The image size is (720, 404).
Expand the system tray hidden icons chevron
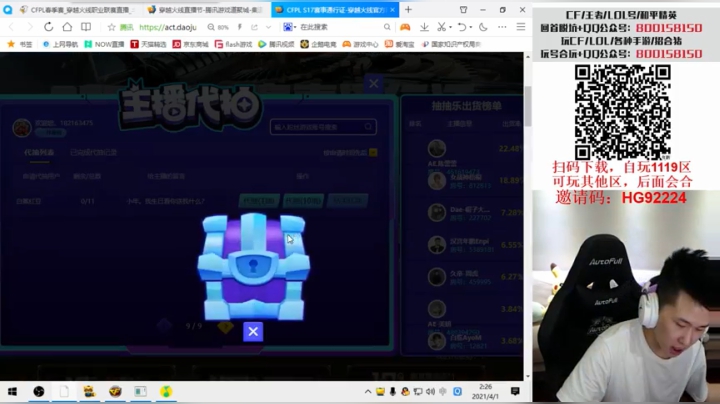coord(368,392)
